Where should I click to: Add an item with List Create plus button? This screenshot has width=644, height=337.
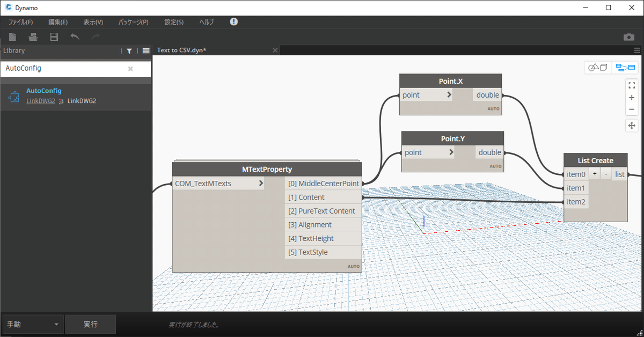[595, 174]
